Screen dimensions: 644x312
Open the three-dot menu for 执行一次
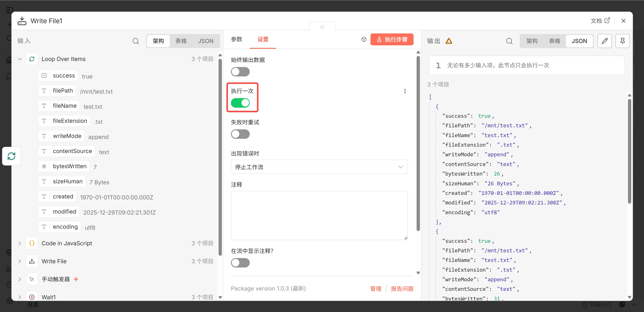pos(405,91)
